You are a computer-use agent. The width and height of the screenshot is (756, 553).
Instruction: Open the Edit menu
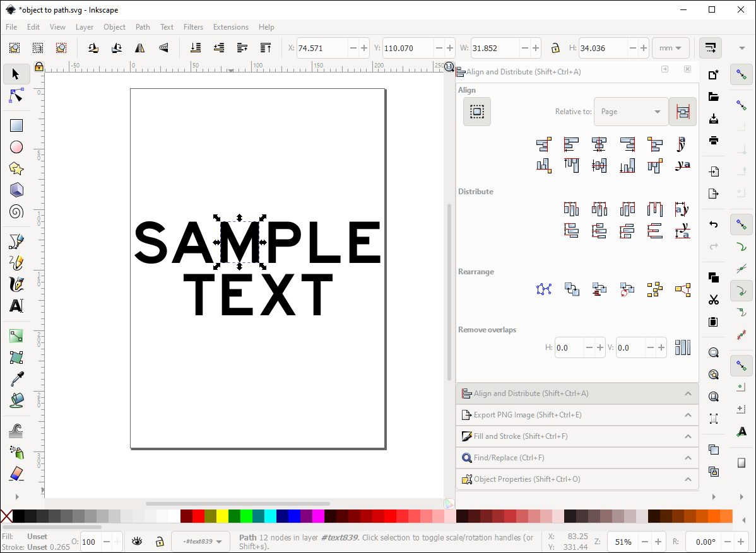pyautogui.click(x=33, y=27)
